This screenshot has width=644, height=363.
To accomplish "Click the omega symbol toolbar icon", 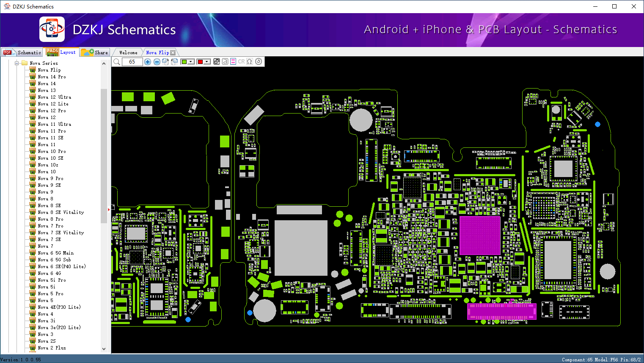I will coord(250,61).
